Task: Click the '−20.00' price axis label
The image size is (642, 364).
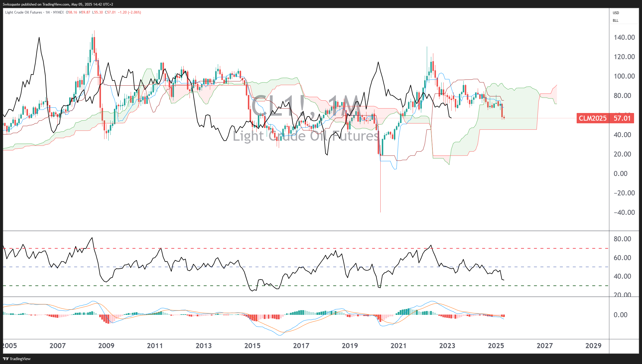Action: point(624,193)
